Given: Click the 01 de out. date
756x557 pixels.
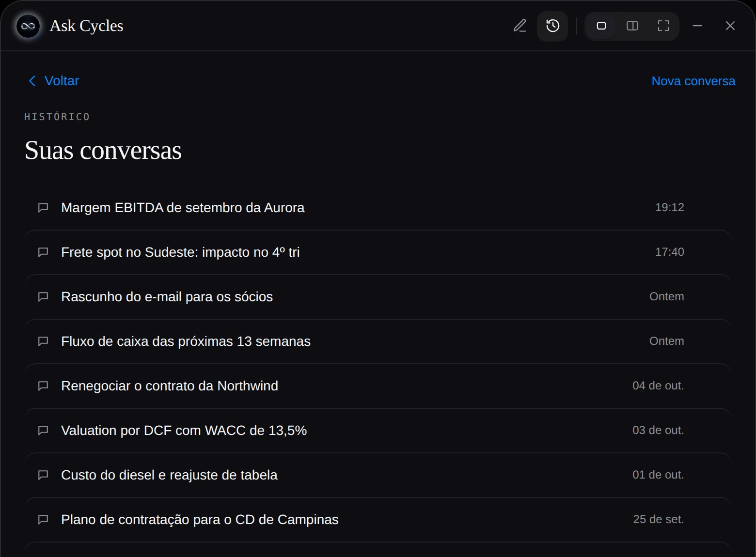Looking at the screenshot, I should 658,475.
